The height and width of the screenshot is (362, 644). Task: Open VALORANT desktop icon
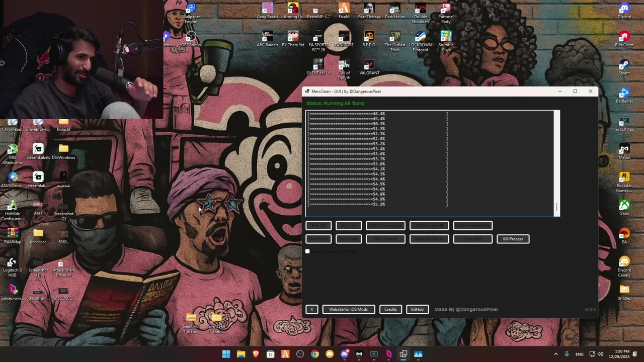pyautogui.click(x=369, y=67)
